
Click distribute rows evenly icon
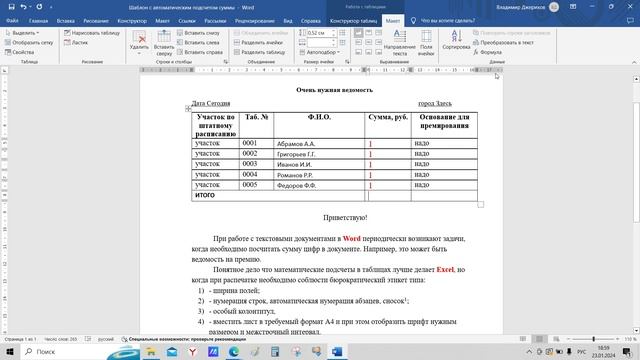(x=342, y=33)
